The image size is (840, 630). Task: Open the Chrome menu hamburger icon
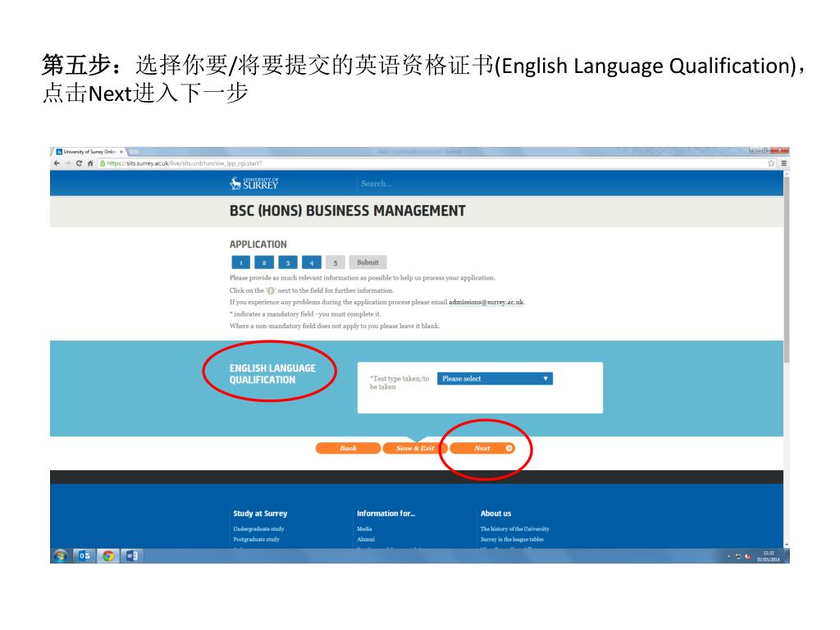pos(783,163)
